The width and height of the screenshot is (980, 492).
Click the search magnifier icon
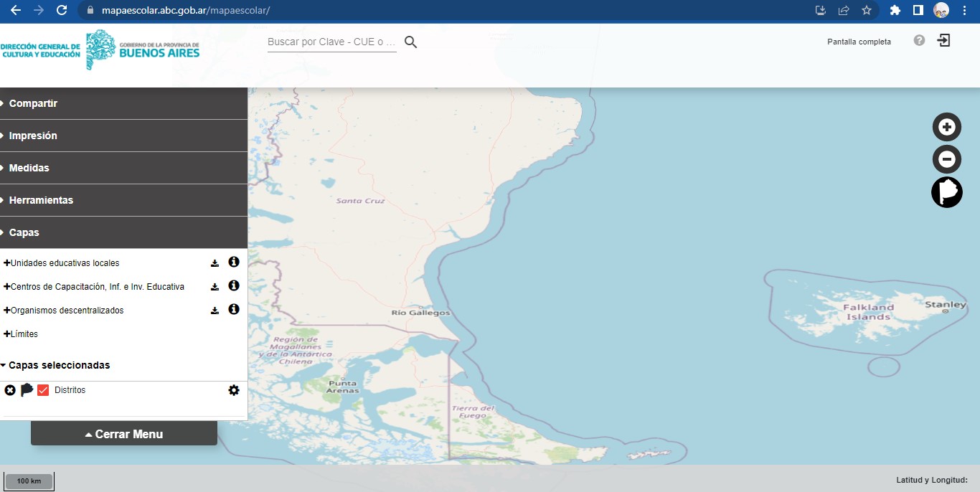click(x=410, y=42)
